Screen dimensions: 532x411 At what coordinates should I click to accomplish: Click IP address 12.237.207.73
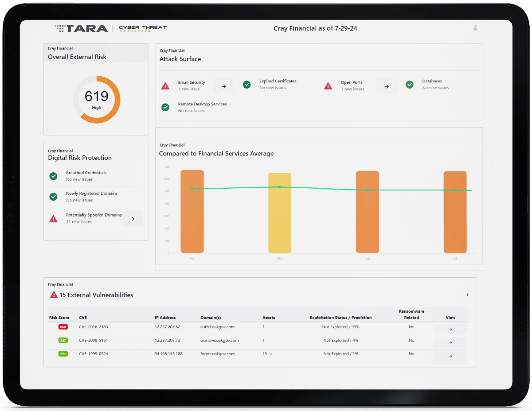point(168,341)
